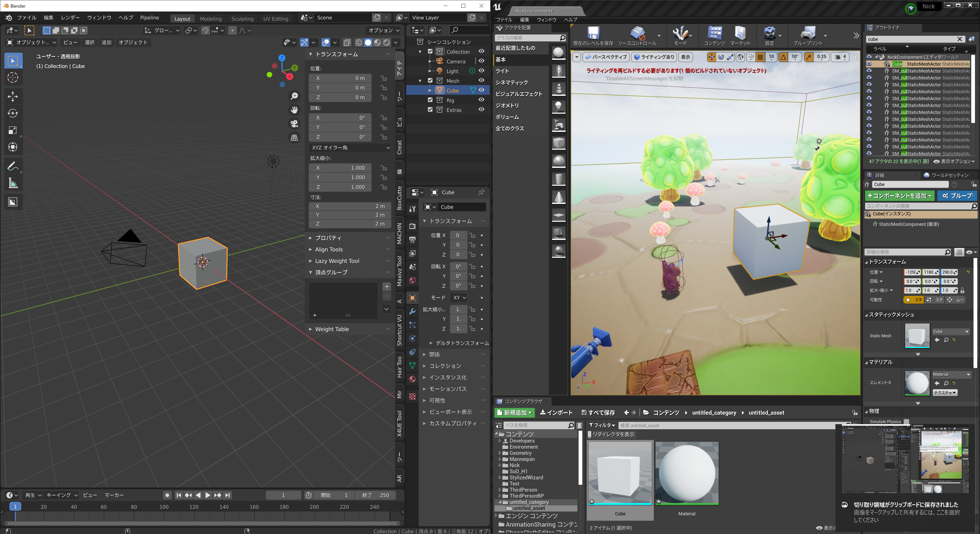Viewport: 980px width, 534px height.
Task: Select the Move tool in Blender's toolbar
Action: pos(13,96)
